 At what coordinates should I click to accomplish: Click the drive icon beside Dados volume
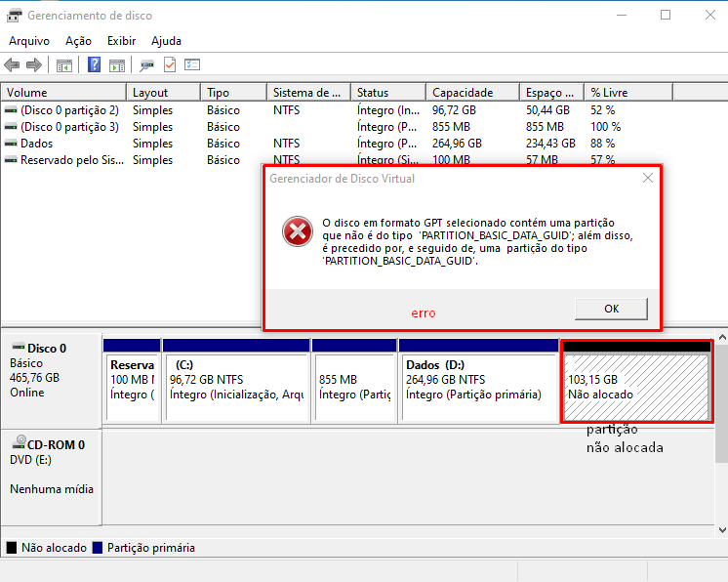(x=11, y=144)
